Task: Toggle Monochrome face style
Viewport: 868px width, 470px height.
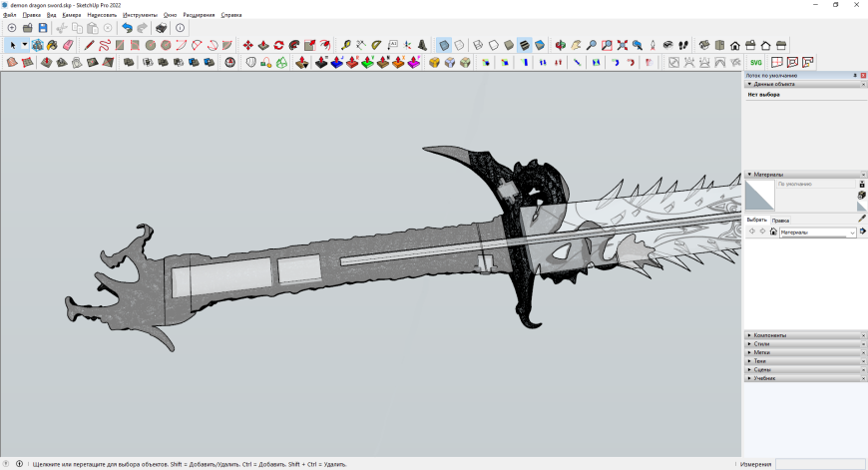Action: (540, 45)
